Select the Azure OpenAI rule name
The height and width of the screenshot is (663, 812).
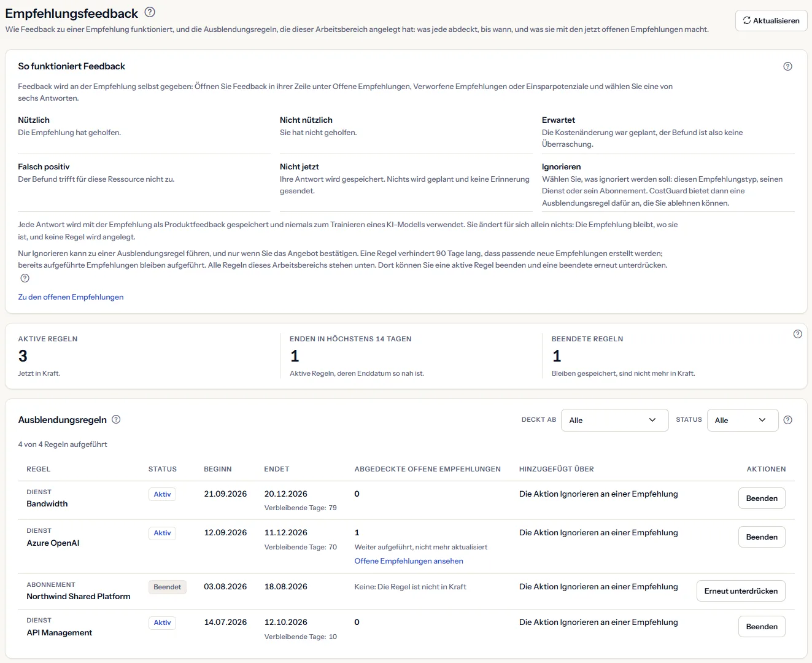click(53, 543)
